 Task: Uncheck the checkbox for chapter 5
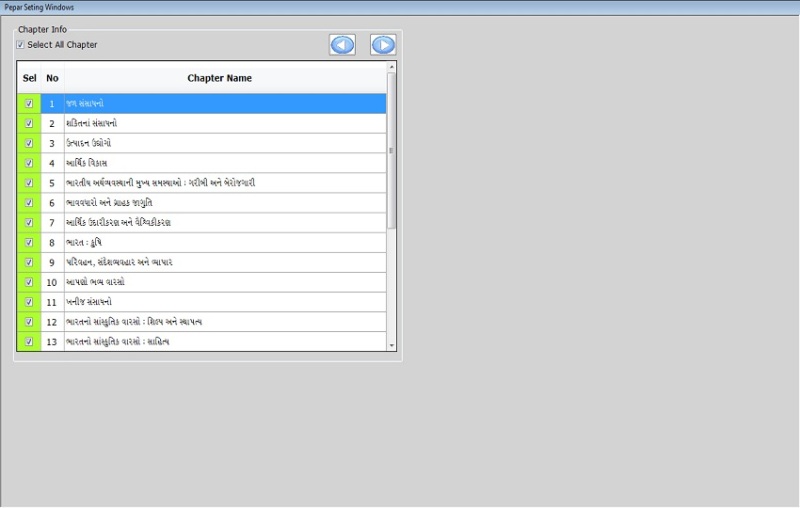pos(29,183)
